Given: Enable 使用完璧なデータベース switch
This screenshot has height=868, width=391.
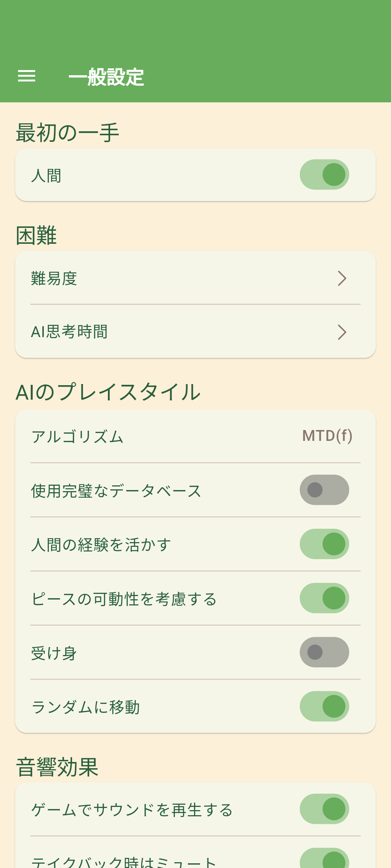Looking at the screenshot, I should tap(324, 490).
